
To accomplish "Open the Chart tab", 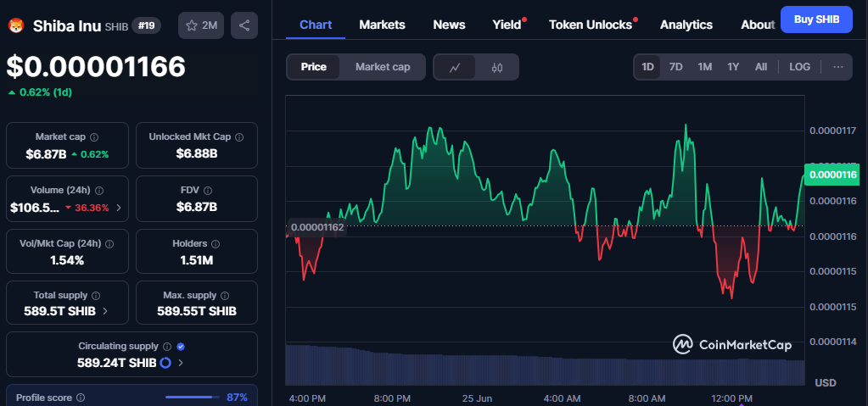I will pyautogui.click(x=316, y=25).
